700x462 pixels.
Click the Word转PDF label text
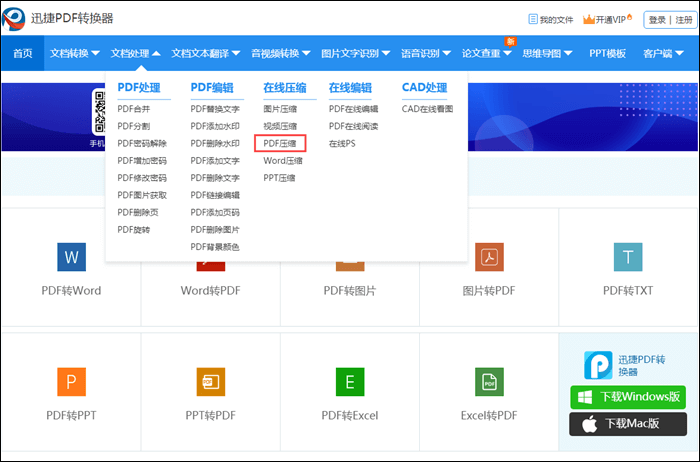click(x=211, y=291)
